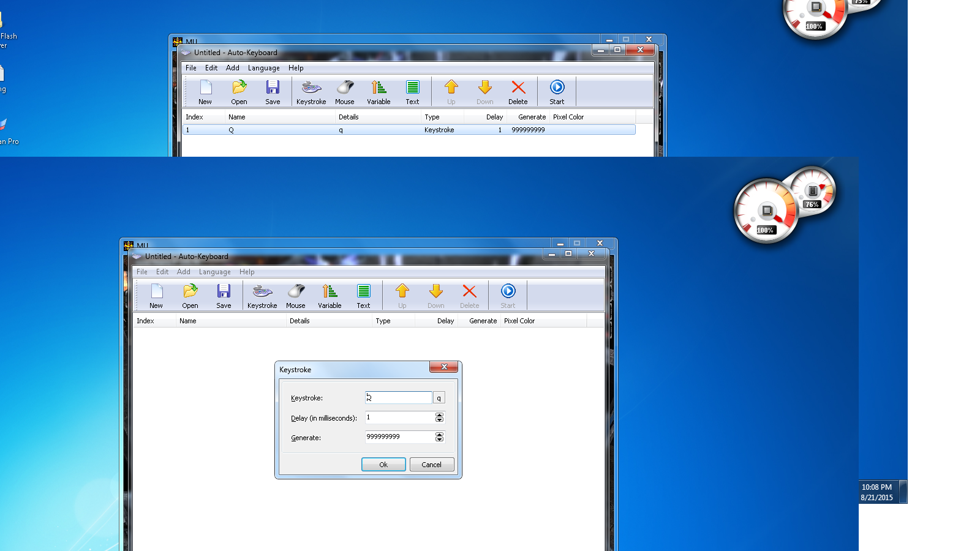980x551 pixels.
Task: Click Keystroke icon in lower Auto-Keyboard window
Action: [262, 296]
